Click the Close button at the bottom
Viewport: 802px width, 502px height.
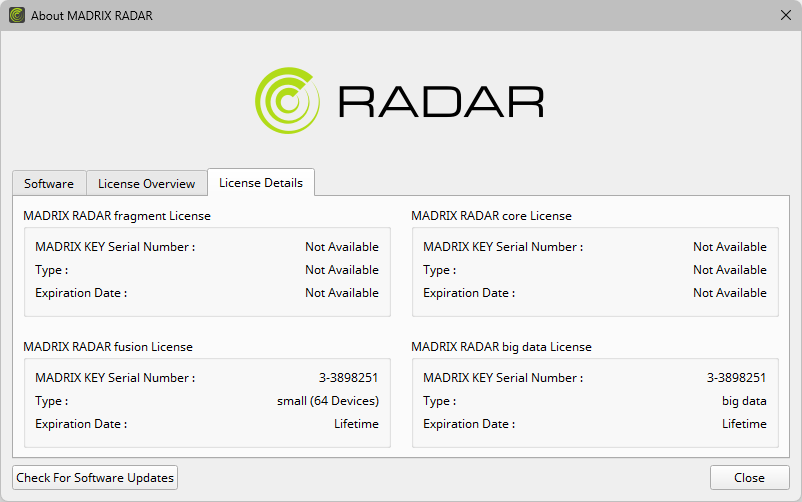pos(749,477)
